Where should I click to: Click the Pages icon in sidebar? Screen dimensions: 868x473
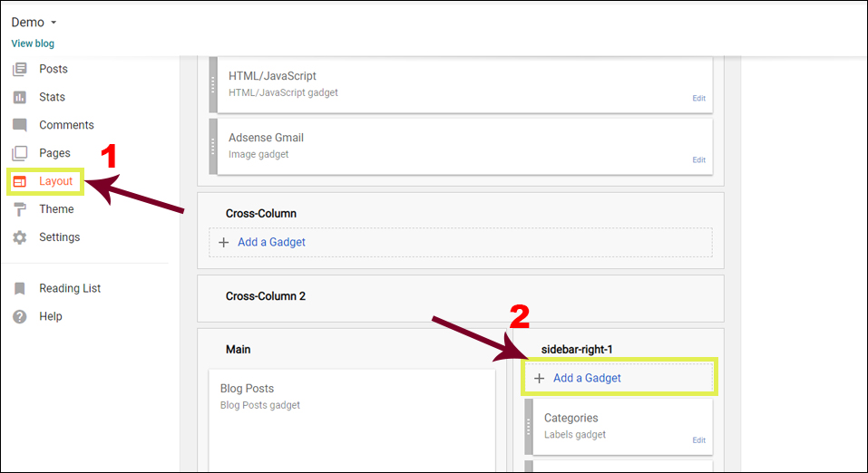pyautogui.click(x=20, y=153)
